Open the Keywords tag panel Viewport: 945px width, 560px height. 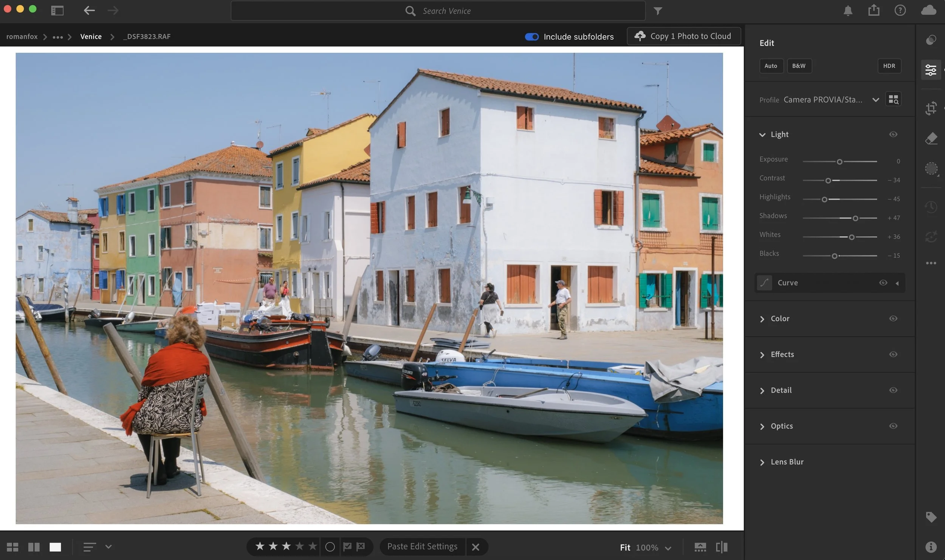point(931,517)
